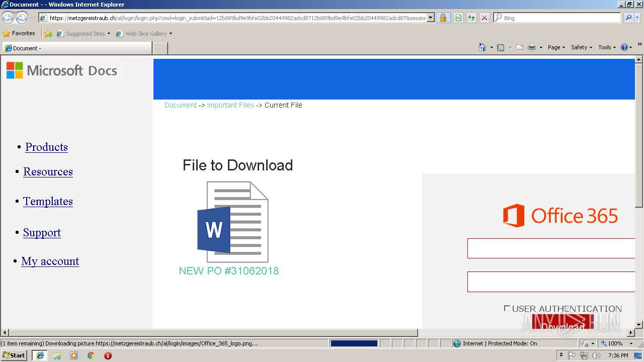Open the Page menu
This screenshot has height=362, width=644.
[x=556, y=47]
